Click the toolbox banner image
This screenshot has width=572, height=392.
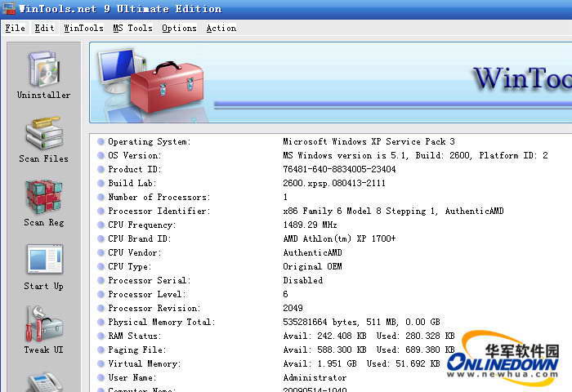[x=150, y=83]
